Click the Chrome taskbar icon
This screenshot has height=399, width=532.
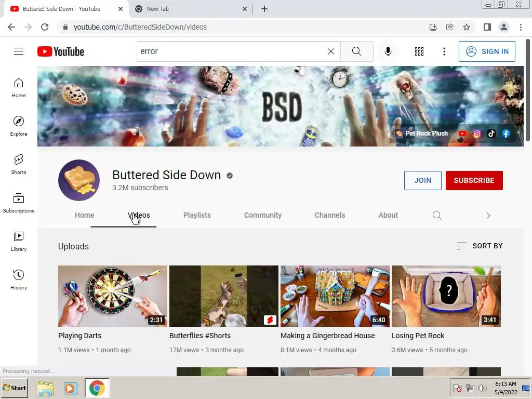(97, 388)
